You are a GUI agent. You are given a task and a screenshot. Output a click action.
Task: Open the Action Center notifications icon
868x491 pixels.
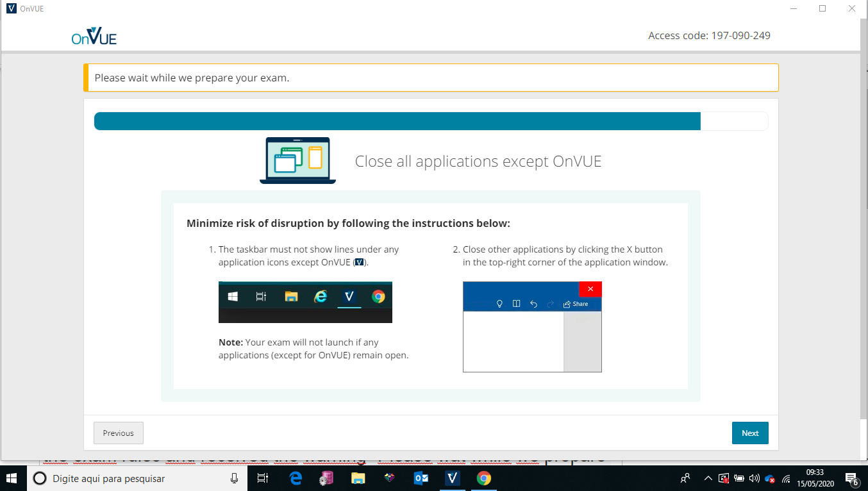click(x=852, y=478)
